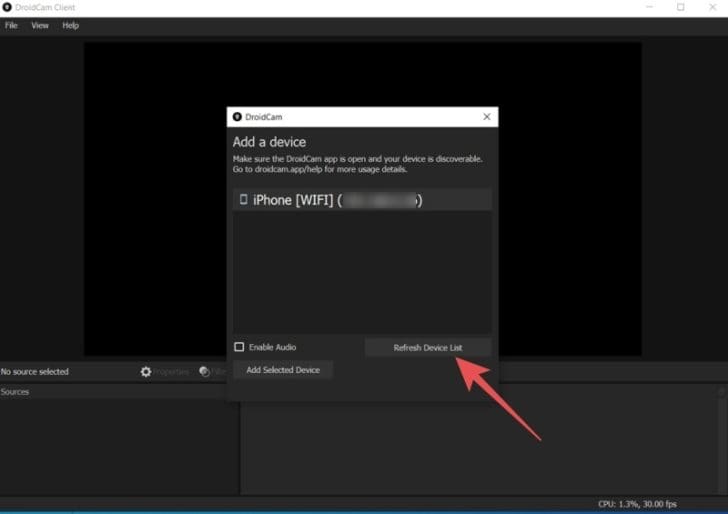
Task: Click empty device list area in dialog
Action: pos(362,273)
